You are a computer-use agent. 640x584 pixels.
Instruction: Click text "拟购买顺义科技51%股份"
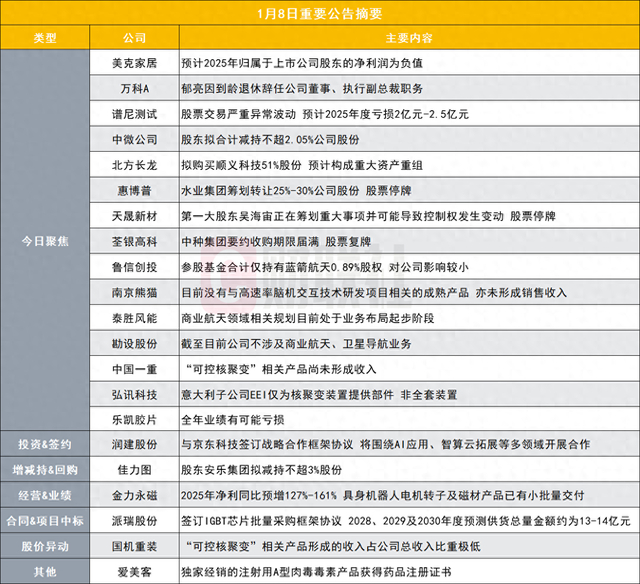pos(241,165)
